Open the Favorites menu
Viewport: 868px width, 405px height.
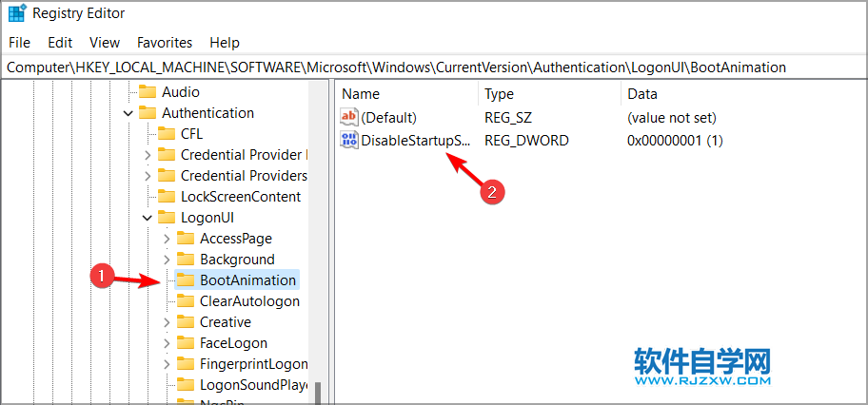[x=164, y=43]
